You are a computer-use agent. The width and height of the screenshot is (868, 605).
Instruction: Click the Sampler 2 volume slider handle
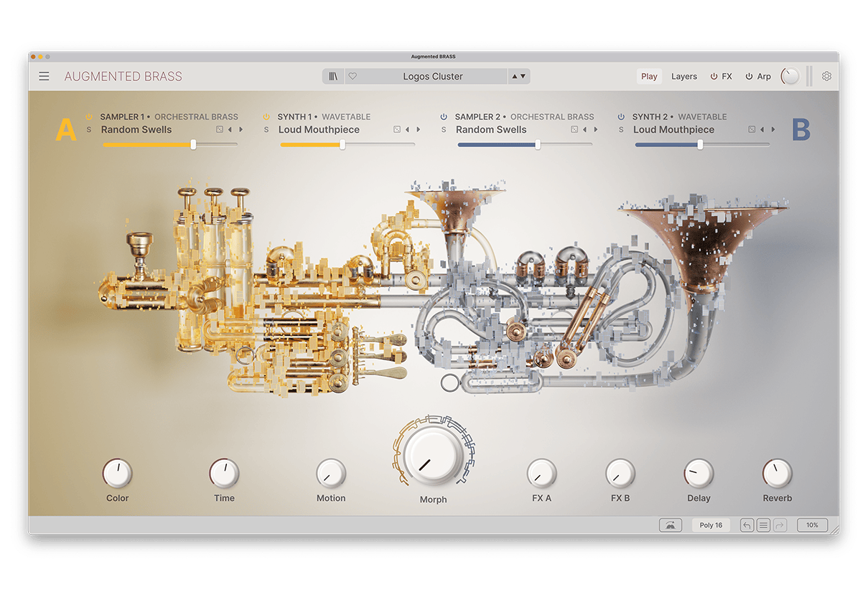538,144
